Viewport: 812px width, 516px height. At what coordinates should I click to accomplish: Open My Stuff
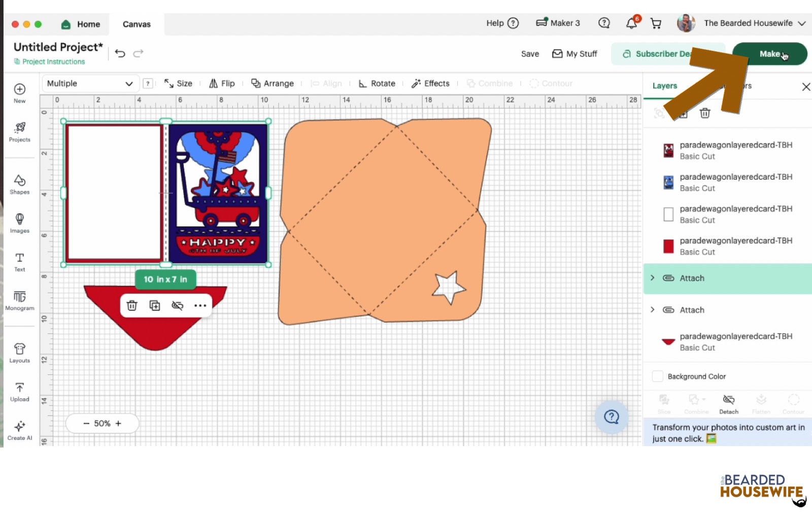(x=574, y=54)
